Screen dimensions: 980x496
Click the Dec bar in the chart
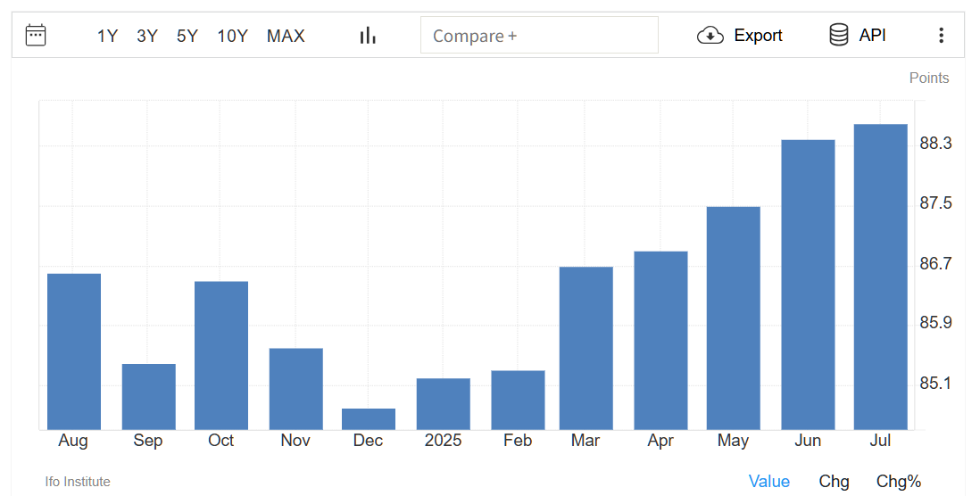[369, 419]
